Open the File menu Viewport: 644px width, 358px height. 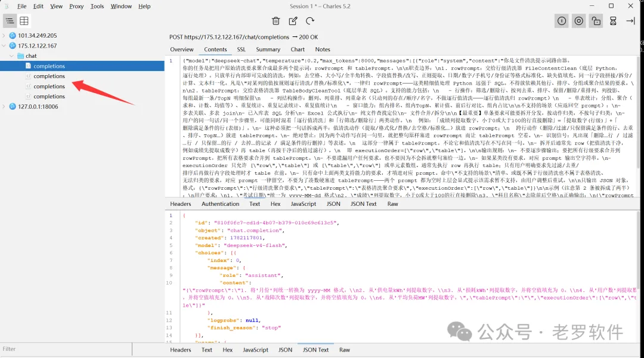coord(22,6)
